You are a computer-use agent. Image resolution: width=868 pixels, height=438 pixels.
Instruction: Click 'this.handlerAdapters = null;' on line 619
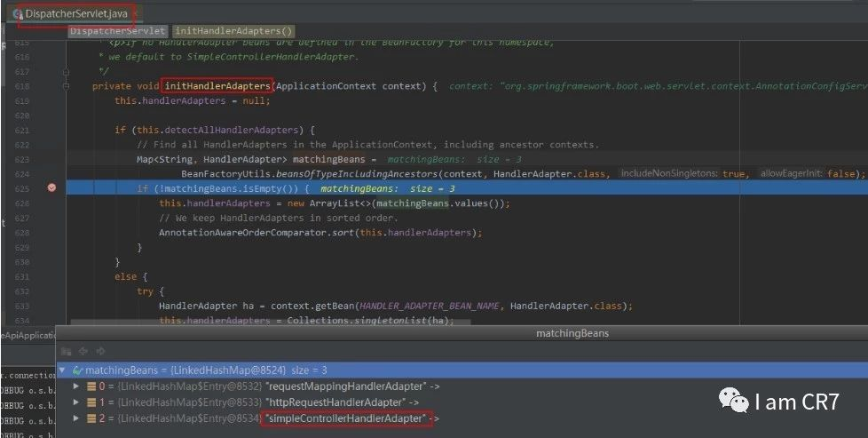192,101
